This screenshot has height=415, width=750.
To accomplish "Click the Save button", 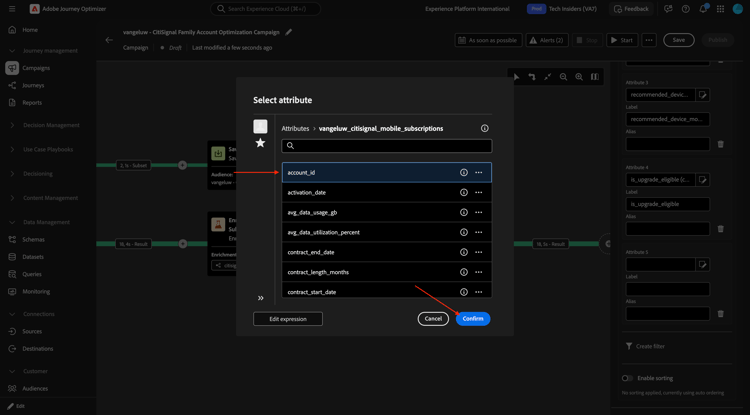I will point(679,40).
